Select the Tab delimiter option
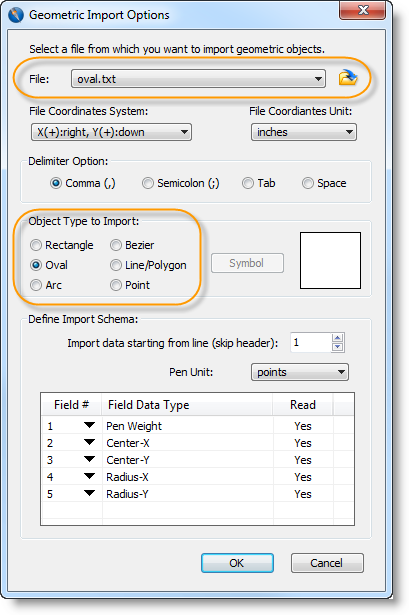Screen dimensions: 409x615 (x=248, y=183)
